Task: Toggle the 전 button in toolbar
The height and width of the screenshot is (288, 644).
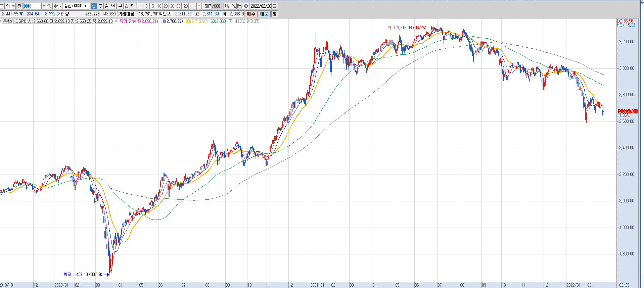Action: 19,6
